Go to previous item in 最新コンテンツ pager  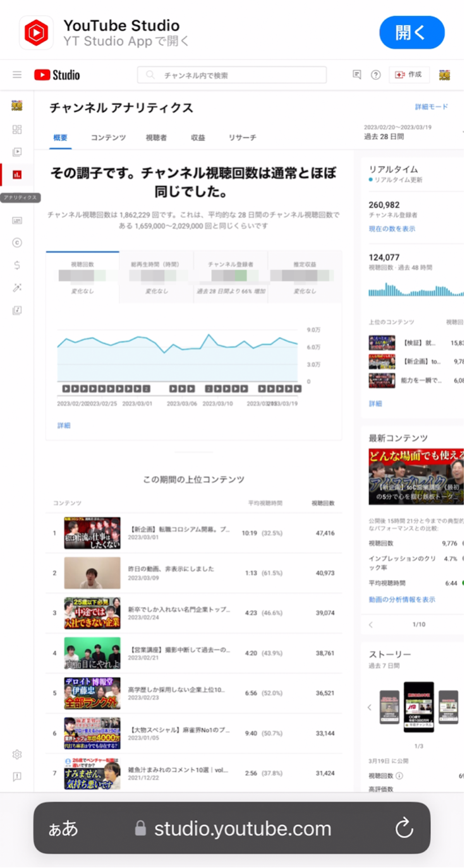pos(371,625)
